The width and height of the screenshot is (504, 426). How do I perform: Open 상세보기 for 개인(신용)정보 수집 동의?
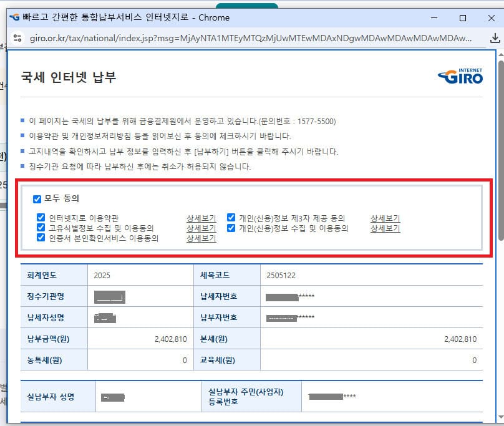(384, 227)
